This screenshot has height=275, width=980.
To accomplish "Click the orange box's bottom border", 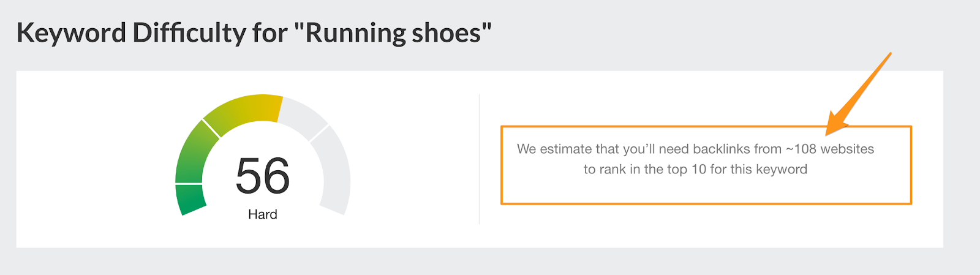I will coord(706,203).
